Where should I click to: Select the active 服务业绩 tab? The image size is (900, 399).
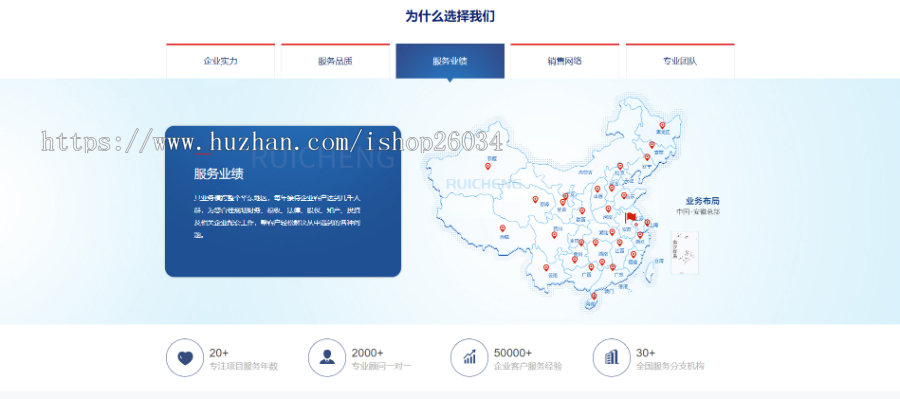pos(450,61)
